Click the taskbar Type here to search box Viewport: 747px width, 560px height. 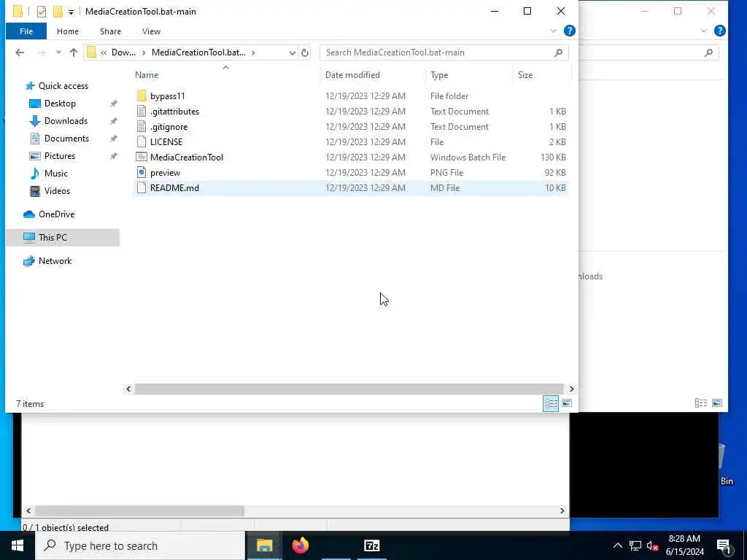point(140,545)
